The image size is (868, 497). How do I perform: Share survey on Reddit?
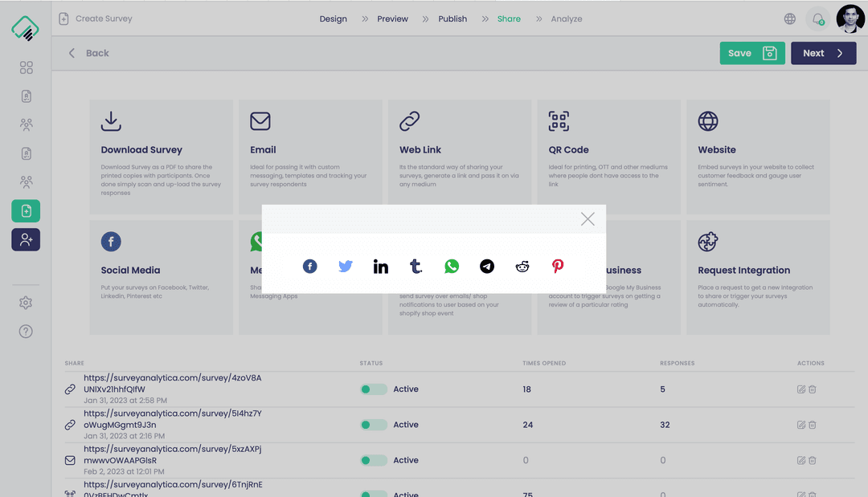coord(522,267)
